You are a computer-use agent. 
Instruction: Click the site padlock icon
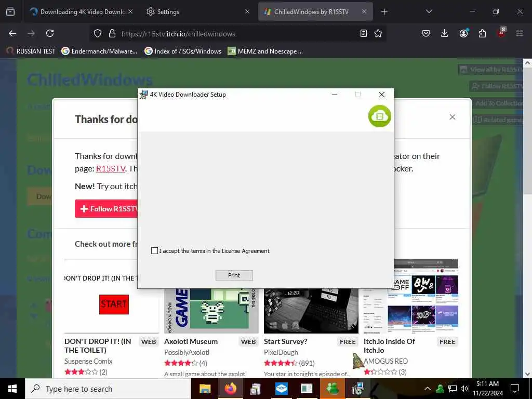[112, 34]
